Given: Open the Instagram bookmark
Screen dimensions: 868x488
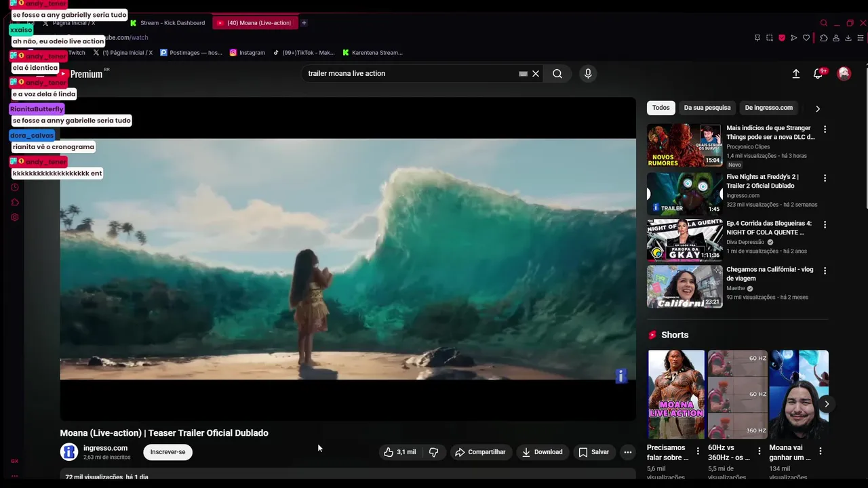Looking at the screenshot, I should [x=248, y=52].
